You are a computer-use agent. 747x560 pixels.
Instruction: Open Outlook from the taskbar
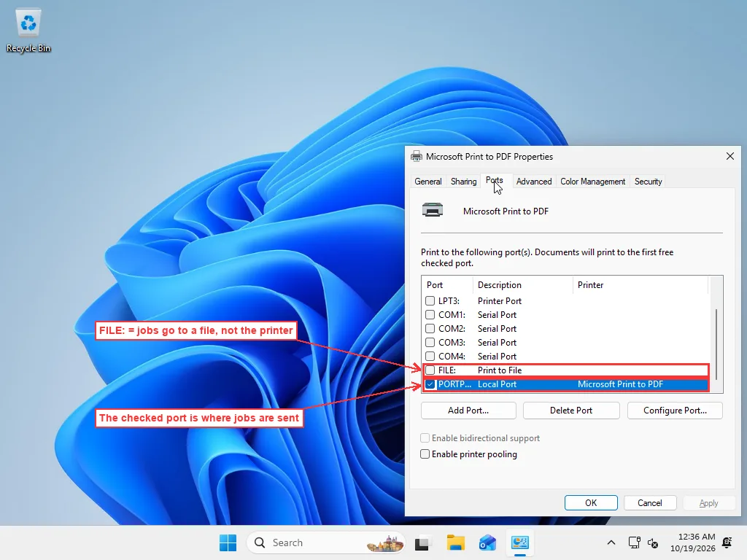pyautogui.click(x=487, y=542)
